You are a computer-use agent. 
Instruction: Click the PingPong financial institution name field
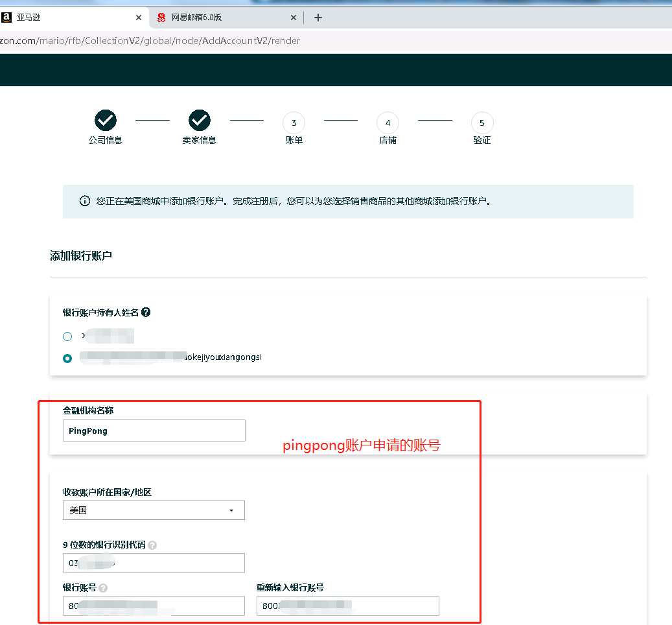point(154,430)
